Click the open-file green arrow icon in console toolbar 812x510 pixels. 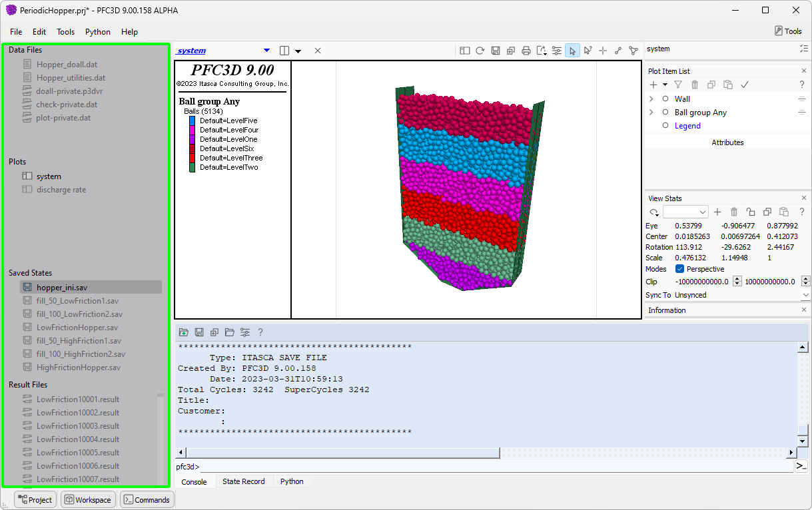coord(183,332)
